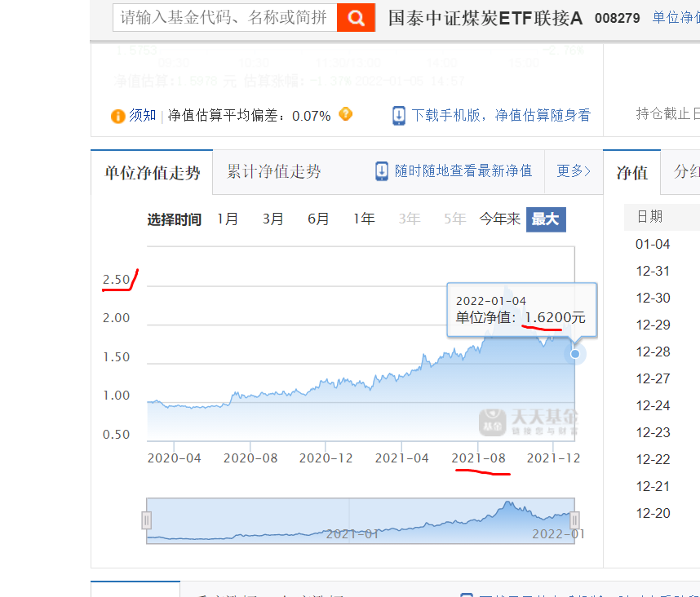Select the 最大 time range button
The height and width of the screenshot is (597, 700).
click(546, 219)
